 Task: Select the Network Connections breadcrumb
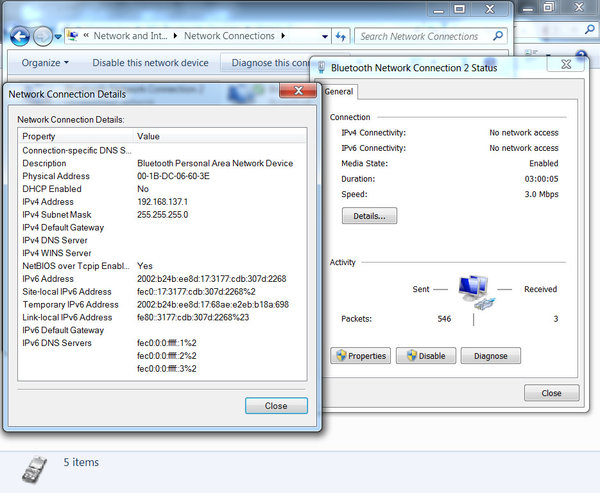coord(229,36)
